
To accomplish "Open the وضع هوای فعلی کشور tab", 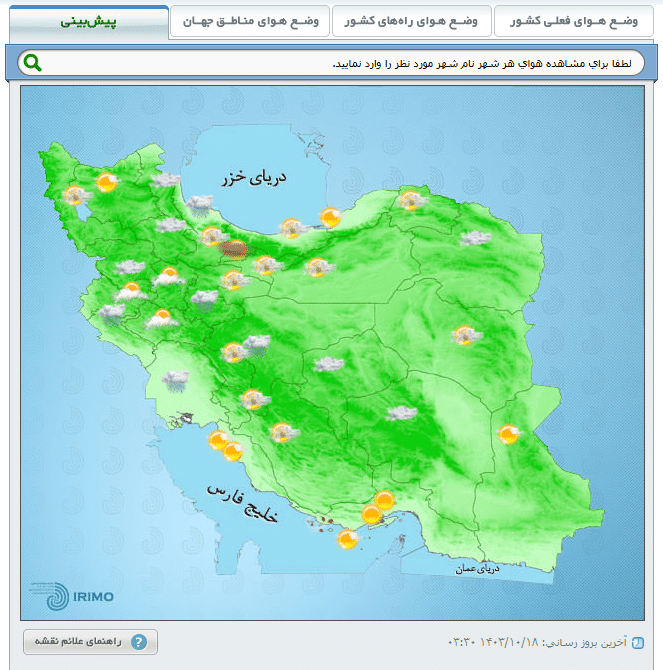I will coord(574,21).
